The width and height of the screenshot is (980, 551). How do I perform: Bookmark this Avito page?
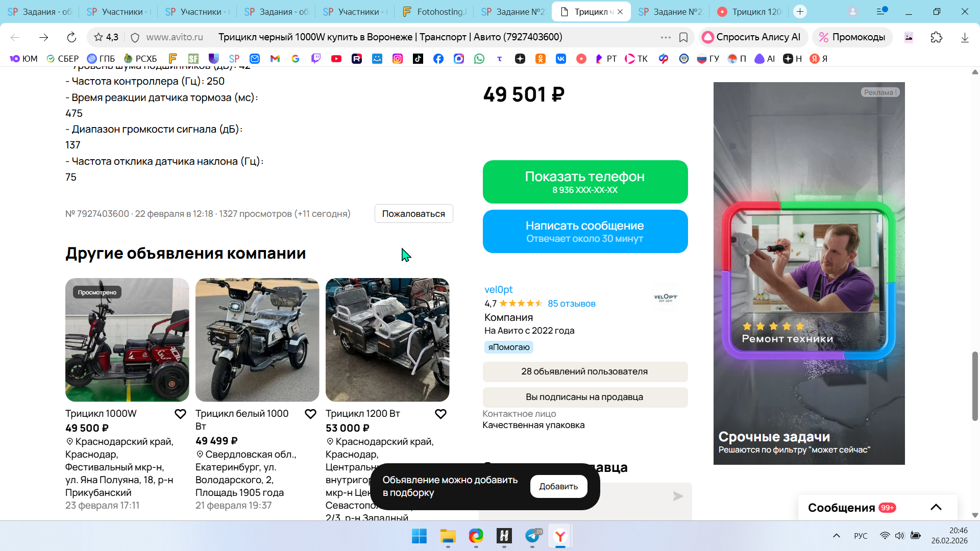(x=683, y=37)
